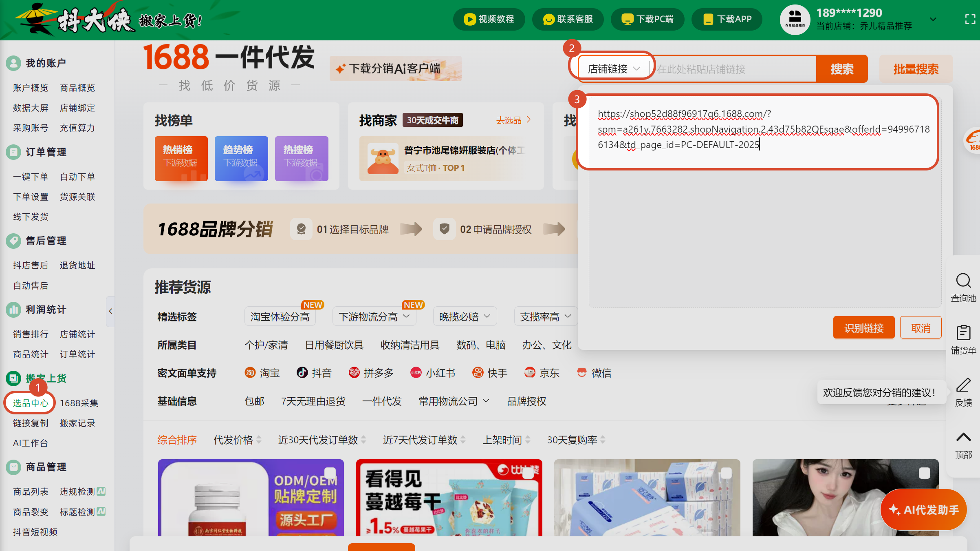Click 售后管理 section icon
Image resolution: width=980 pixels, height=551 pixels.
click(x=13, y=241)
